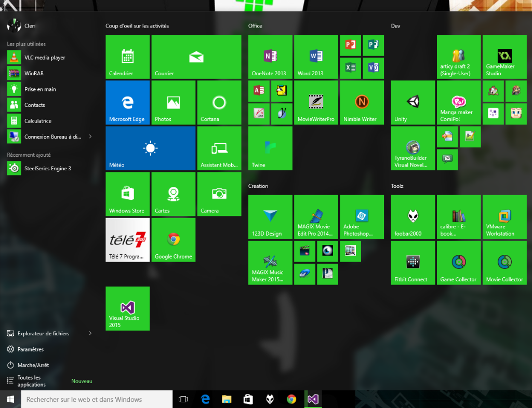
Task: Open articy draft 2 (Single-User) tile
Action: tap(459, 57)
